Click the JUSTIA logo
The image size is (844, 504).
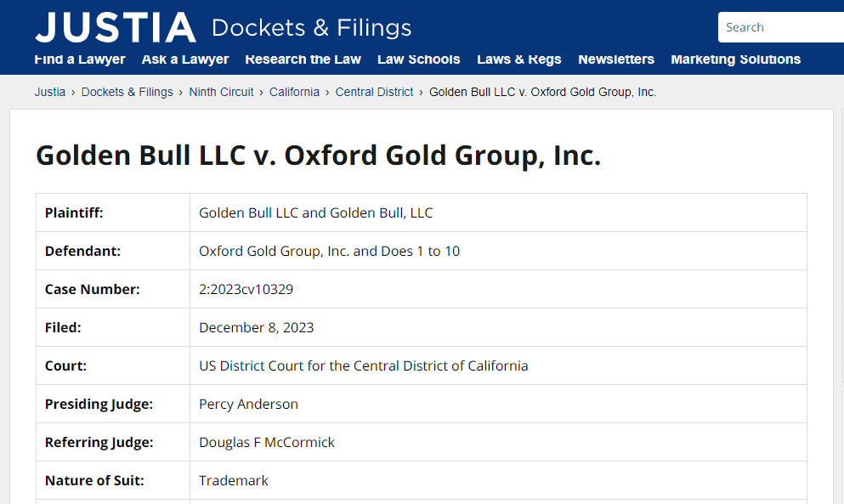115,25
